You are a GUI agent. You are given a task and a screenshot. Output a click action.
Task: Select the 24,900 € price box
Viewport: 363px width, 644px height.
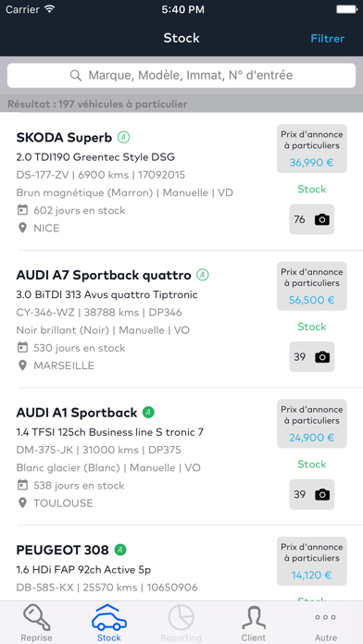point(312,424)
